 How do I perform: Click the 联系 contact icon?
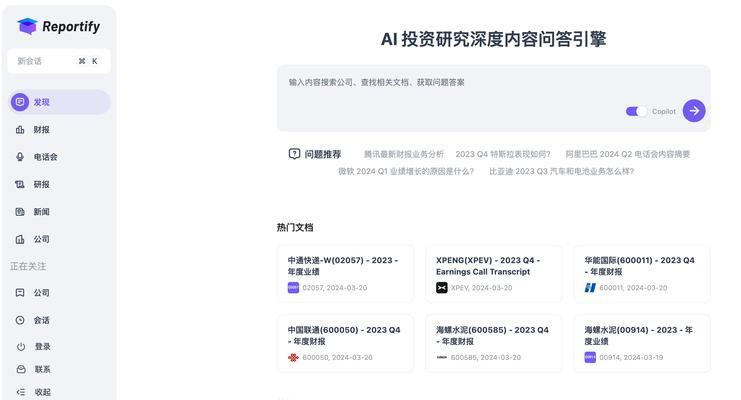[x=21, y=369]
